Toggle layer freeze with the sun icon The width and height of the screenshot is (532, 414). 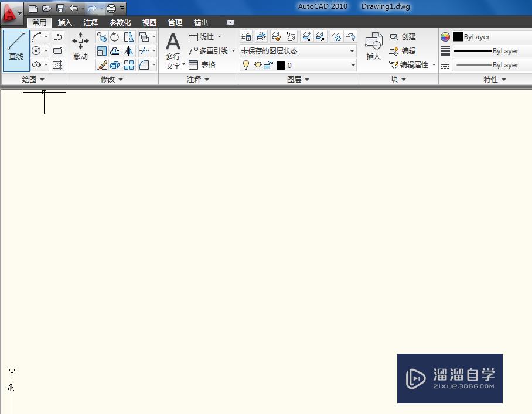[258, 65]
